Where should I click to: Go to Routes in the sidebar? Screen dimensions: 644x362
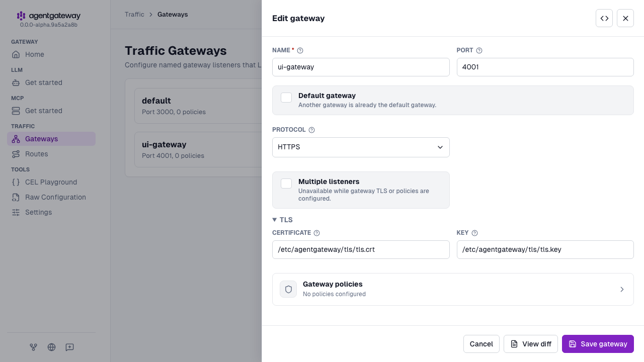tap(51, 154)
